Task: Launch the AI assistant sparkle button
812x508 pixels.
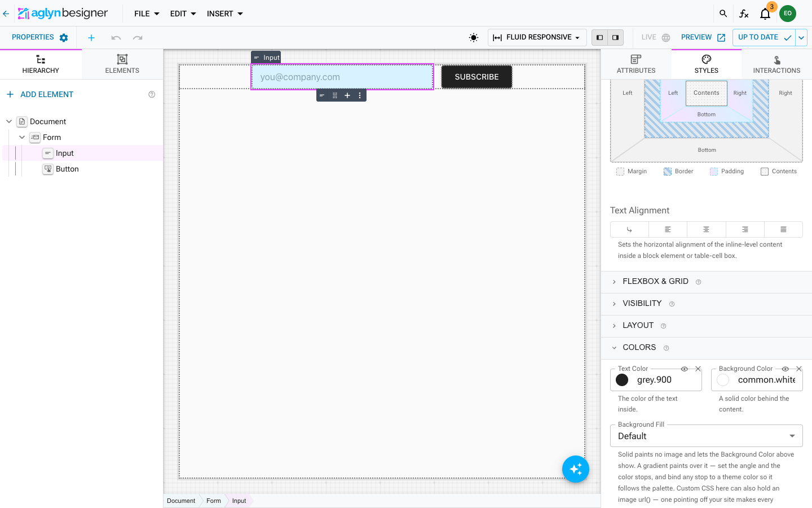Action: 576,469
